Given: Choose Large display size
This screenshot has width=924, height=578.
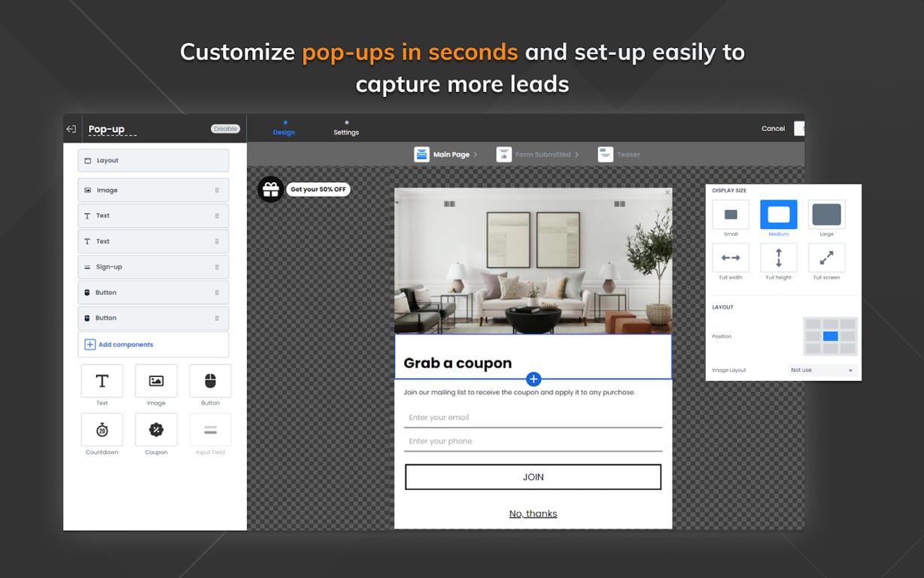Looking at the screenshot, I should (x=826, y=214).
